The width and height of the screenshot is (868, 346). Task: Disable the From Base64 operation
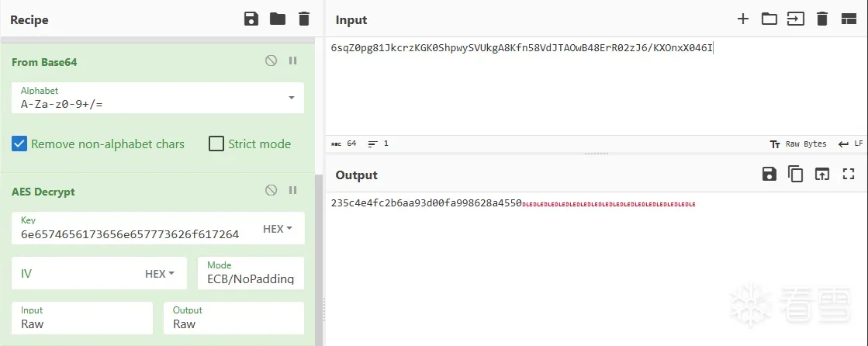click(271, 61)
